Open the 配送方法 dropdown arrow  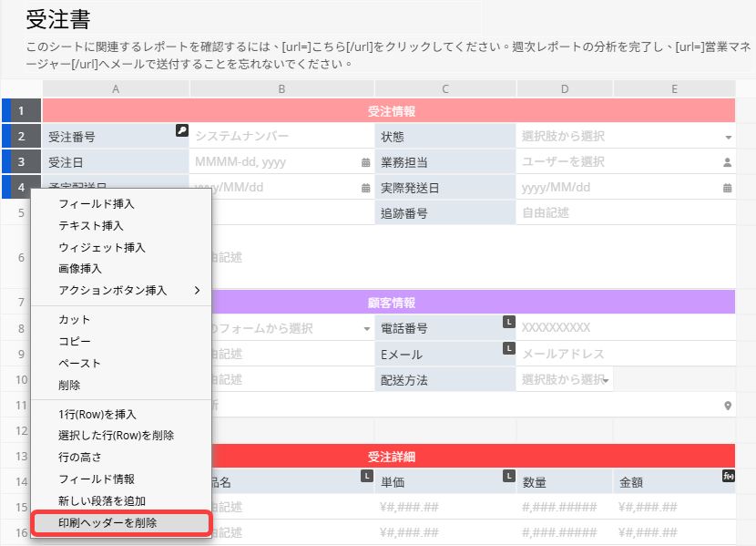[605, 380]
